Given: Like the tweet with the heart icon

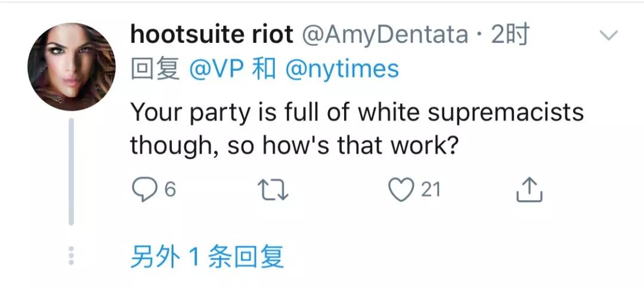Looking at the screenshot, I should (401, 190).
